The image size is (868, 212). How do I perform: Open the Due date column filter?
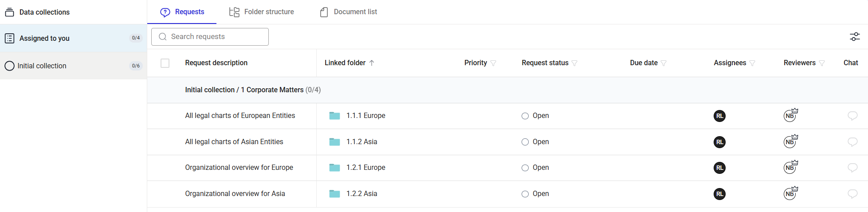pyautogui.click(x=664, y=63)
